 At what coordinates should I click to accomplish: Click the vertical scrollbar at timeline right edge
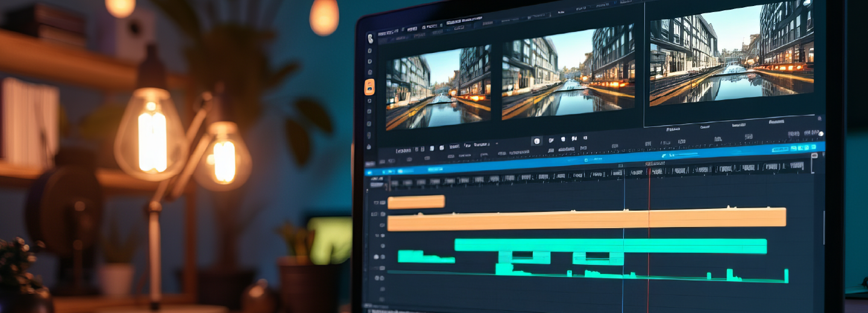(x=825, y=229)
